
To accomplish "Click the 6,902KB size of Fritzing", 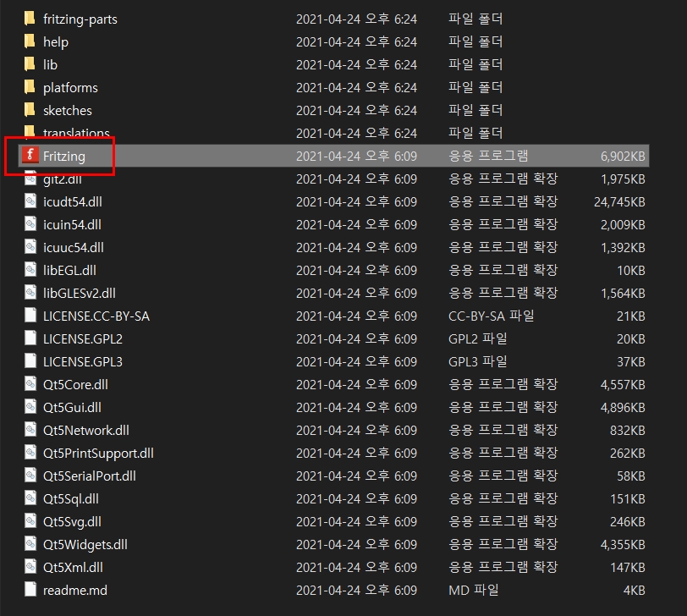I will 623,156.
